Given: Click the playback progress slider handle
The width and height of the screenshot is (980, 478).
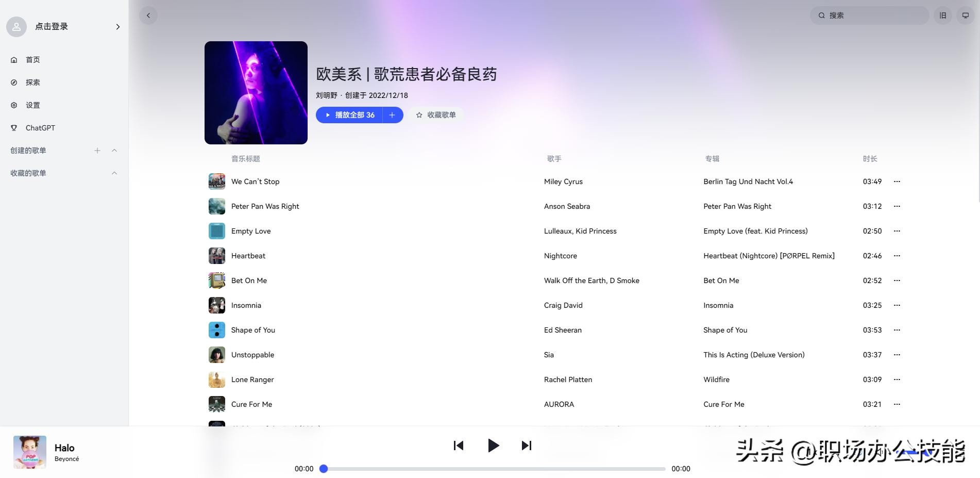Looking at the screenshot, I should (x=324, y=469).
